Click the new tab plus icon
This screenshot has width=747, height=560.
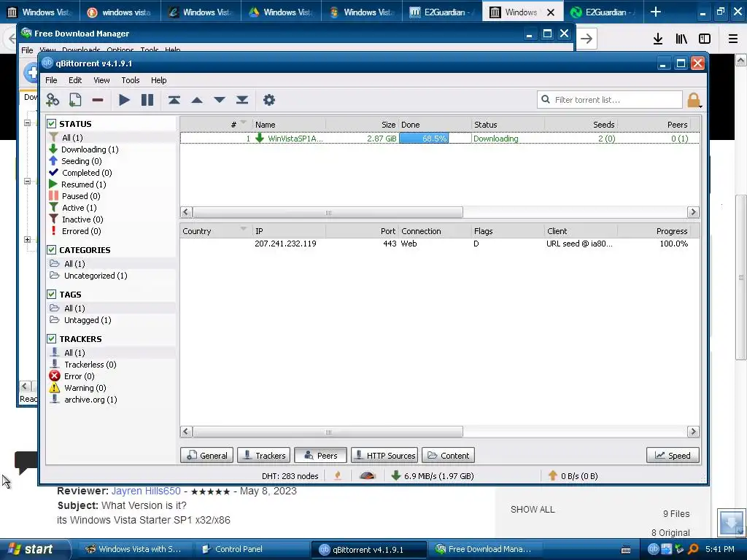coord(656,12)
